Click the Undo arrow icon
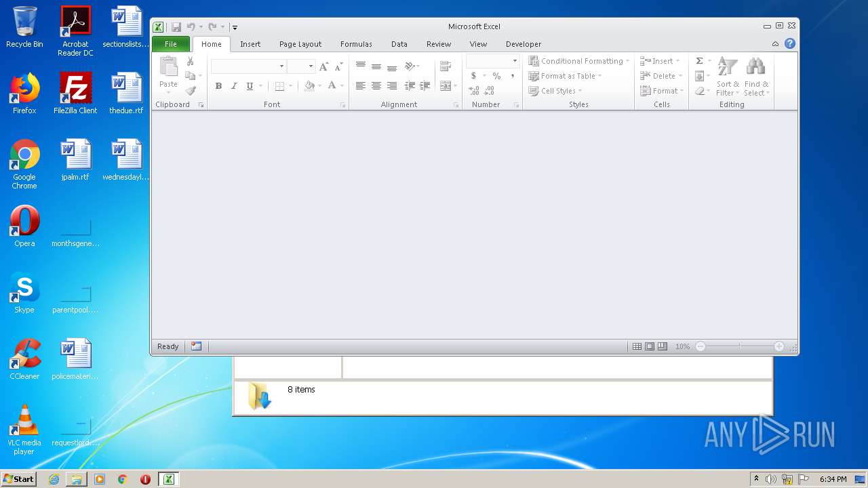868x488 pixels. [191, 27]
